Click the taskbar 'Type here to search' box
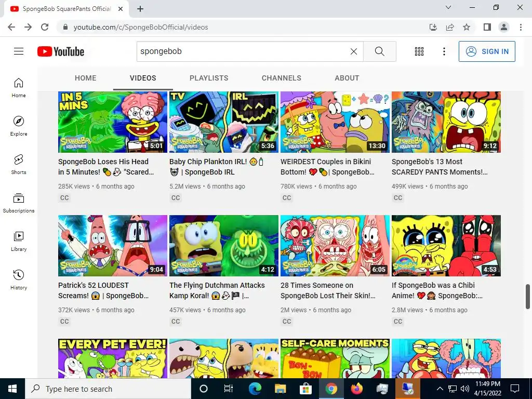 tap(108, 389)
